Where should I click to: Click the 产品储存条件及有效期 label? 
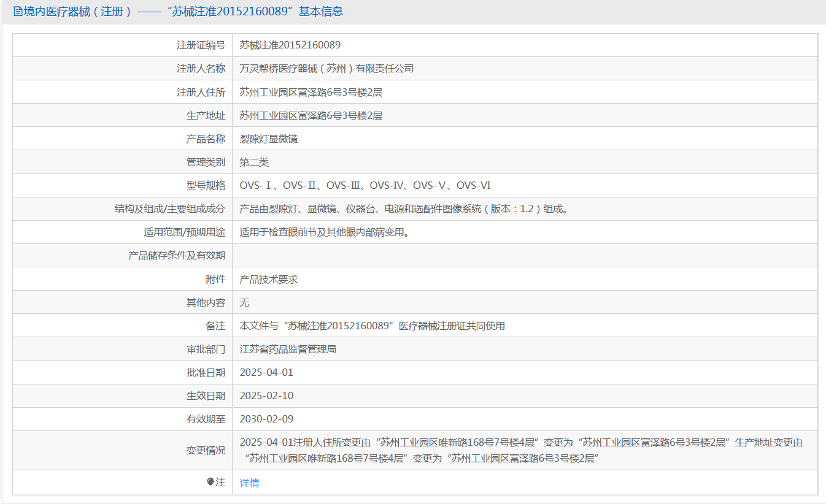[177, 255]
